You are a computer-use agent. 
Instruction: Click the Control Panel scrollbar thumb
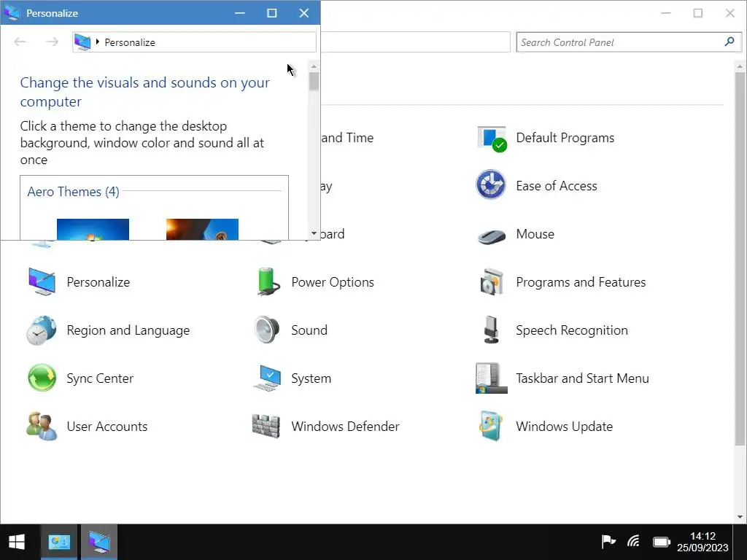coord(740,259)
